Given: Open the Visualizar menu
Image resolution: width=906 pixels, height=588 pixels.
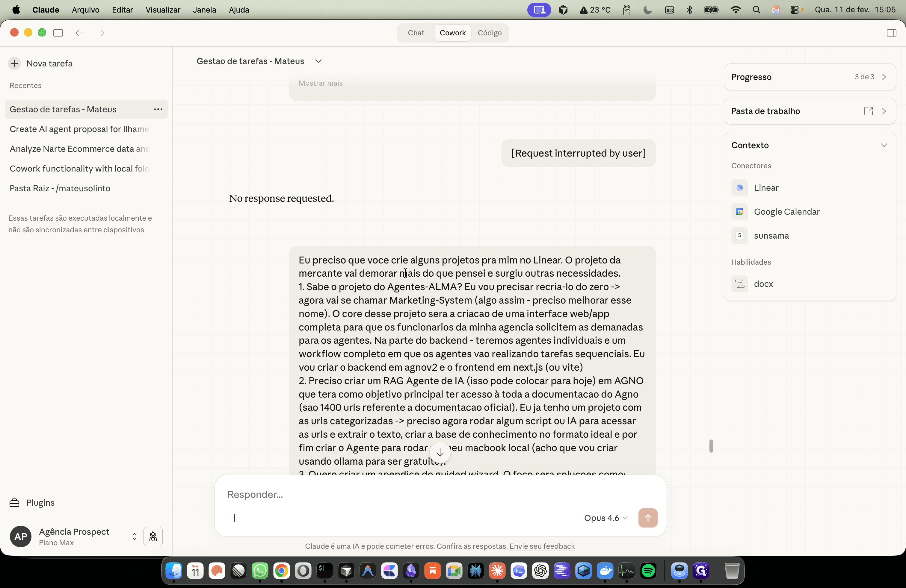Looking at the screenshot, I should (x=163, y=10).
